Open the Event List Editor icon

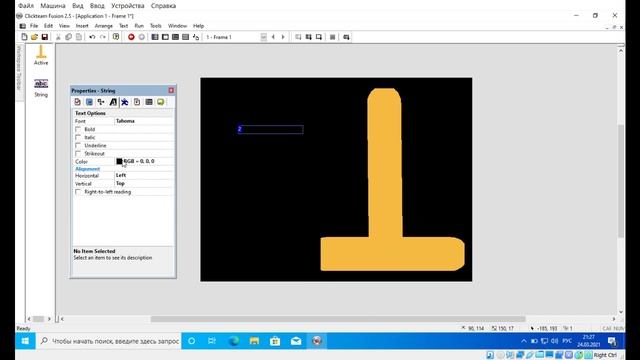click(x=186, y=37)
